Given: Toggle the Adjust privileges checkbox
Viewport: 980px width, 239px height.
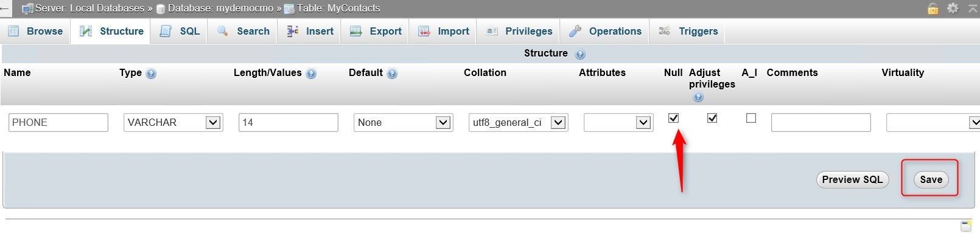Looking at the screenshot, I should (712, 118).
